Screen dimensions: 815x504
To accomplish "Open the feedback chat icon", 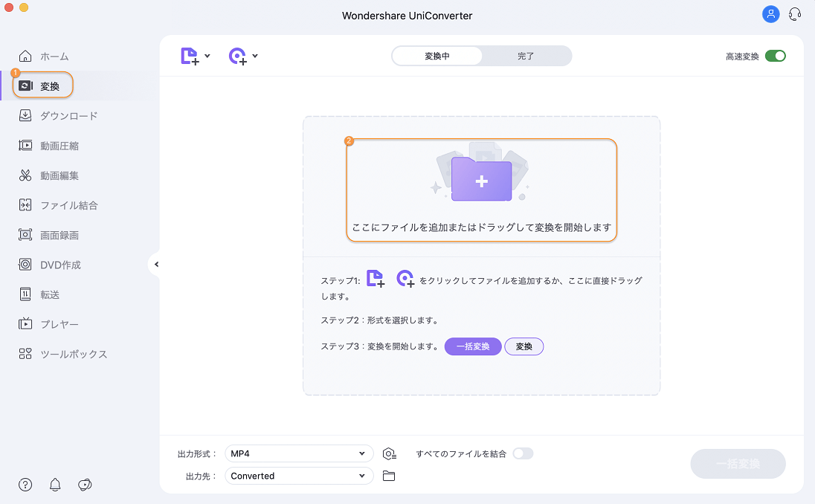I will (85, 485).
